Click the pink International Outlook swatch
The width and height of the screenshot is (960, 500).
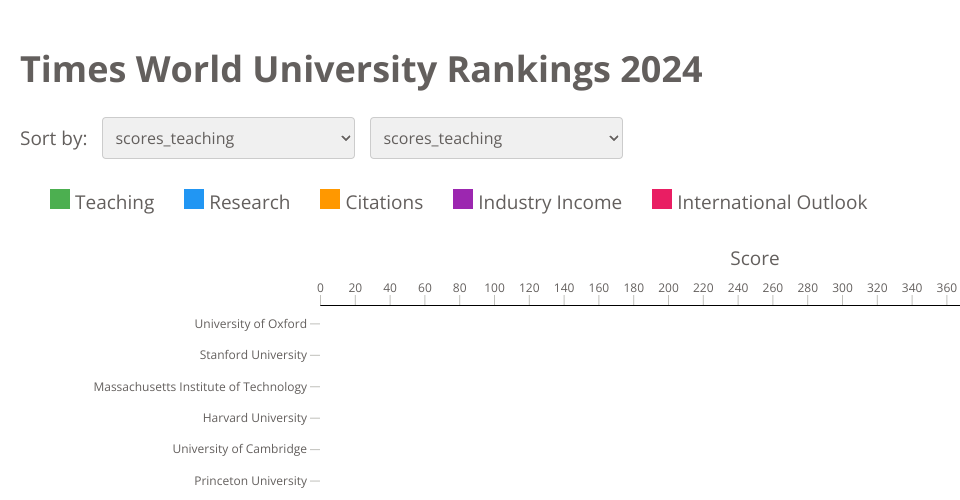(x=662, y=200)
